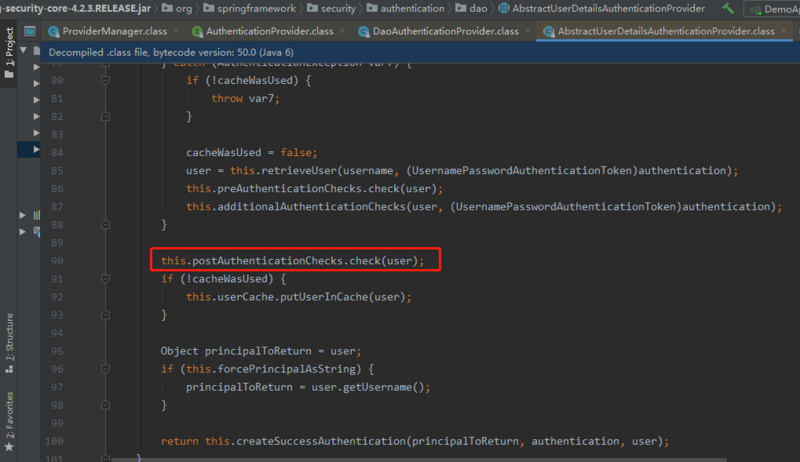Click 'cacheWasUsed = false;' on line 84
This screenshot has height=462, width=800.
252,152
